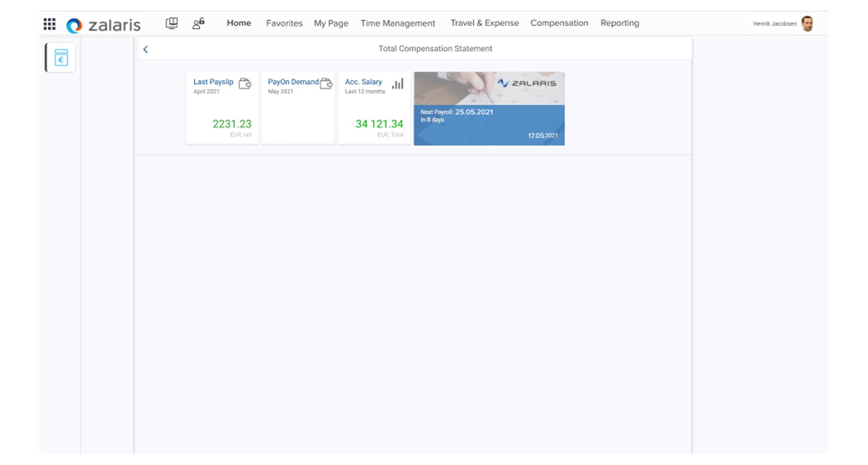Click the user lock icon in header
Image resolution: width=868 pixels, height=465 pixels.
[x=198, y=24]
